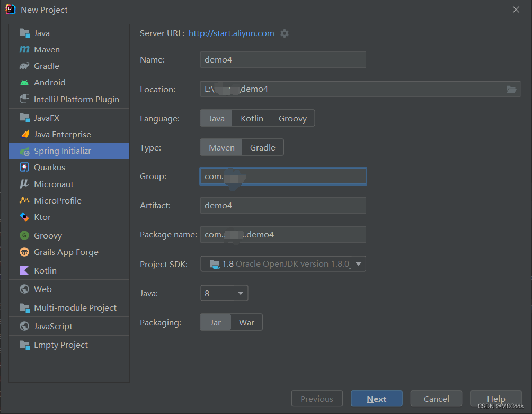
Task: Click the IntelliJ IDEA logo in the title bar
Action: pyautogui.click(x=11, y=10)
